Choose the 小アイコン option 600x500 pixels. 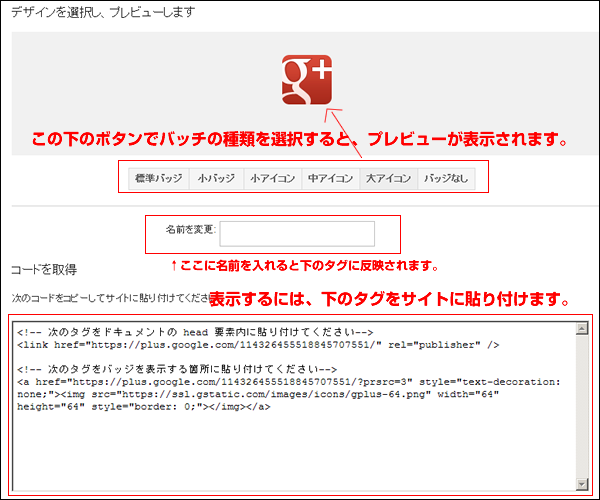tap(273, 179)
